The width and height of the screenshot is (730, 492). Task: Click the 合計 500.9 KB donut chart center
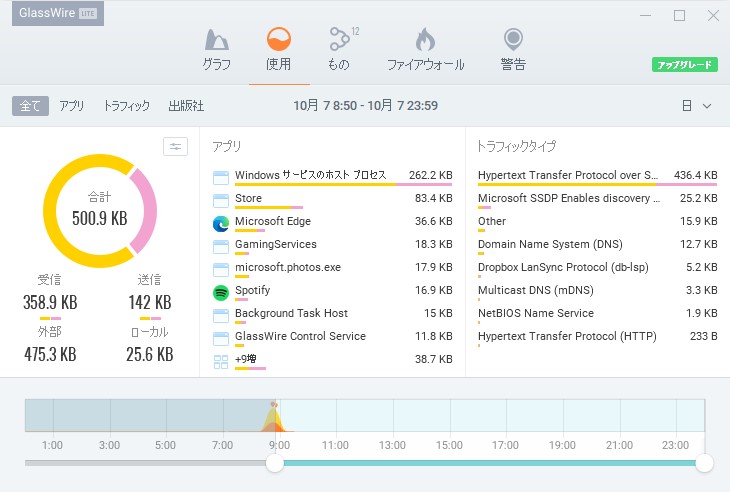click(100, 210)
